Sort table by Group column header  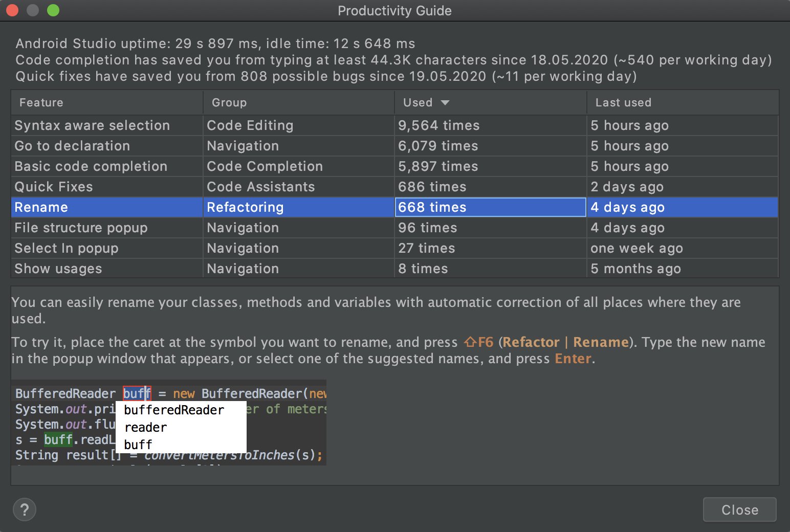tap(229, 103)
